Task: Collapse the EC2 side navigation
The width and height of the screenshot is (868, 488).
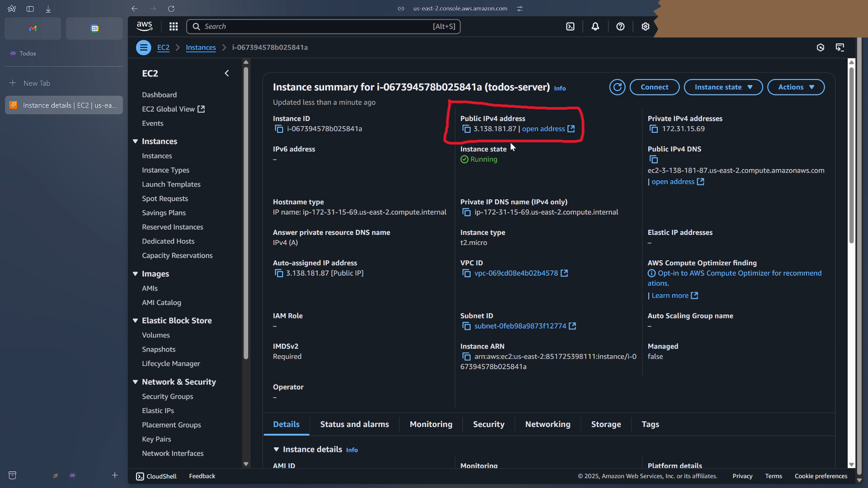Action: [x=227, y=73]
